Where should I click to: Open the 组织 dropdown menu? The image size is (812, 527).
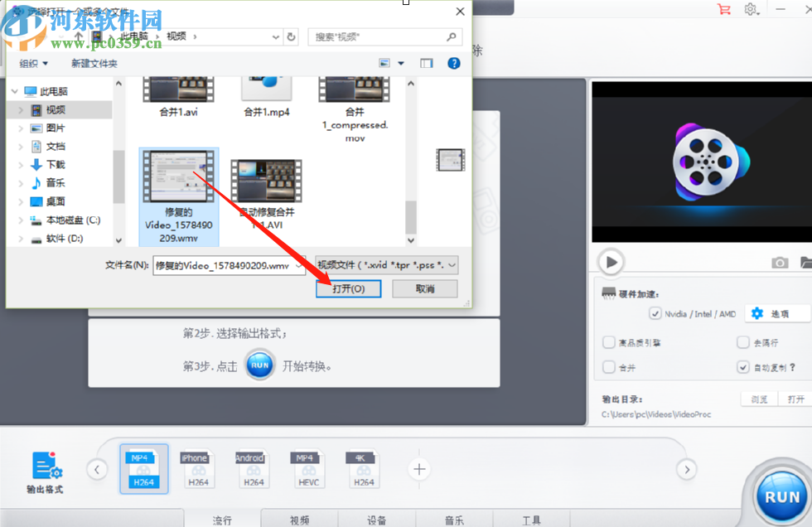(x=34, y=63)
